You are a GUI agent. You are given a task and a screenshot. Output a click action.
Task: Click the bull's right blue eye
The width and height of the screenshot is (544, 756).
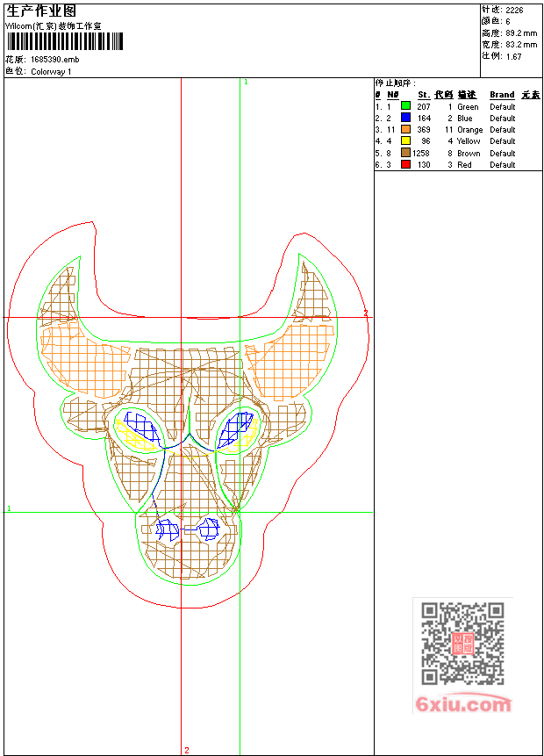coord(235,428)
